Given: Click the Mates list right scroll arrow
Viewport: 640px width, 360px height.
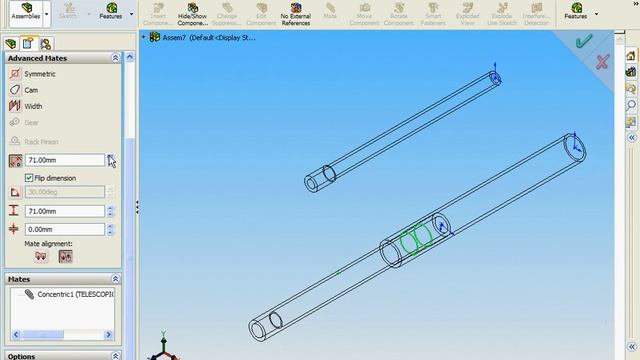Looking at the screenshot, I should 109,335.
